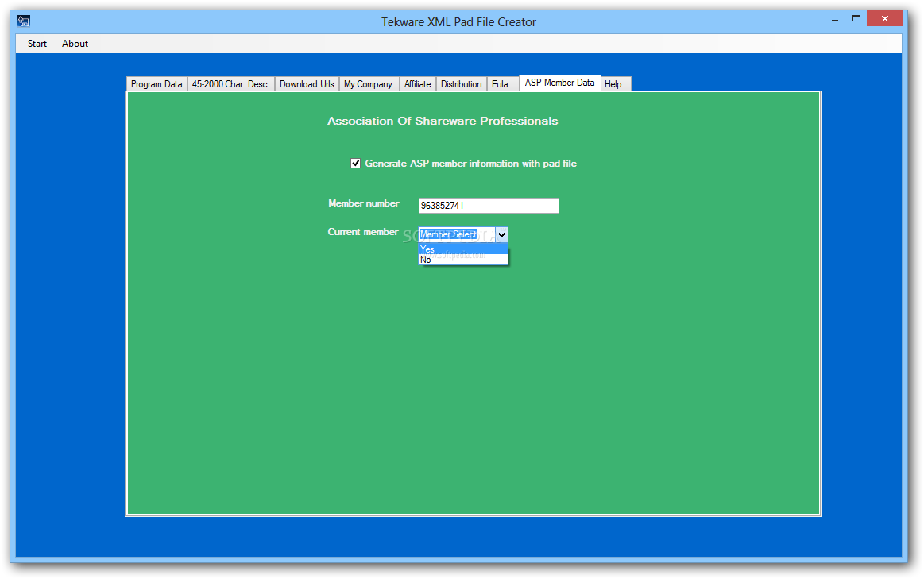Click the Member Select combo box text
The height and width of the screenshot is (579, 924).
(x=448, y=234)
